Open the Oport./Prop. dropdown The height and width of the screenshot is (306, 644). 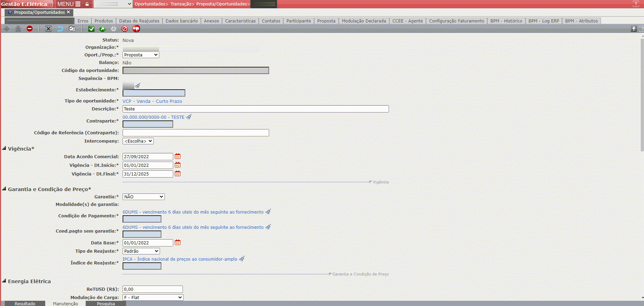pos(141,55)
